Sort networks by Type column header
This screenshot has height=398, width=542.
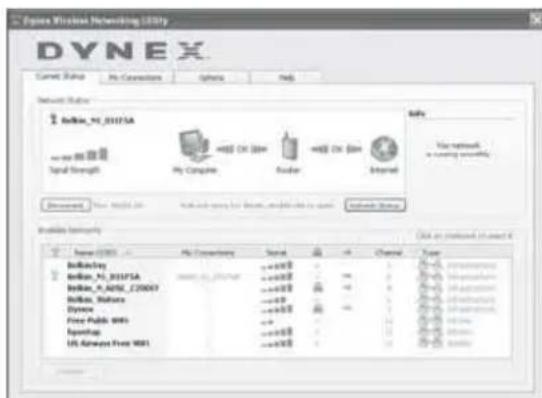431,253
